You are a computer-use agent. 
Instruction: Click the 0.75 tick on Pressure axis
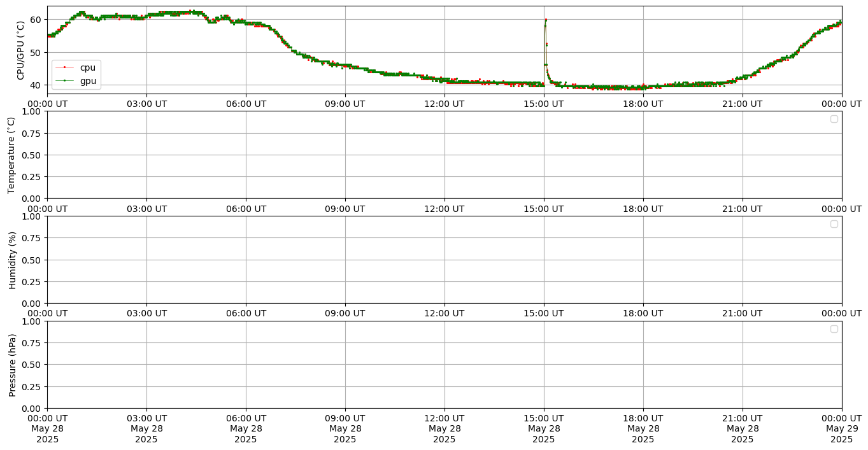point(32,343)
